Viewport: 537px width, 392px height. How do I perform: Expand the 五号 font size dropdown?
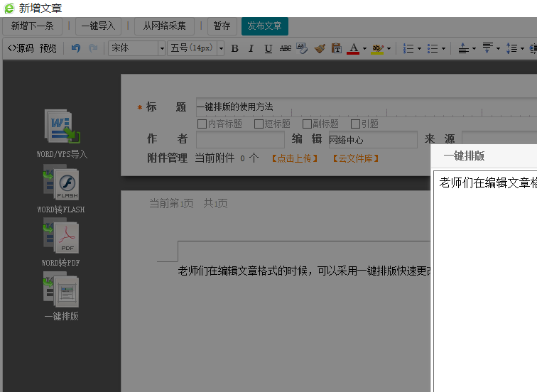point(220,48)
